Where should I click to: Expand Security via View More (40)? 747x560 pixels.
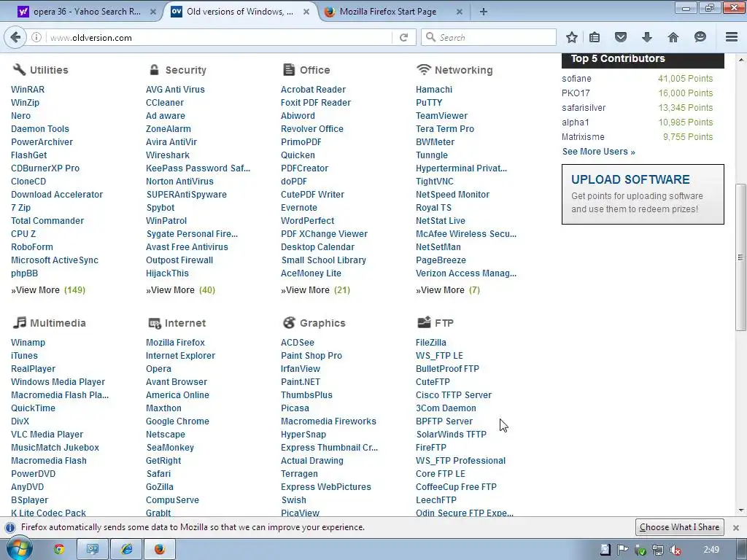point(181,290)
